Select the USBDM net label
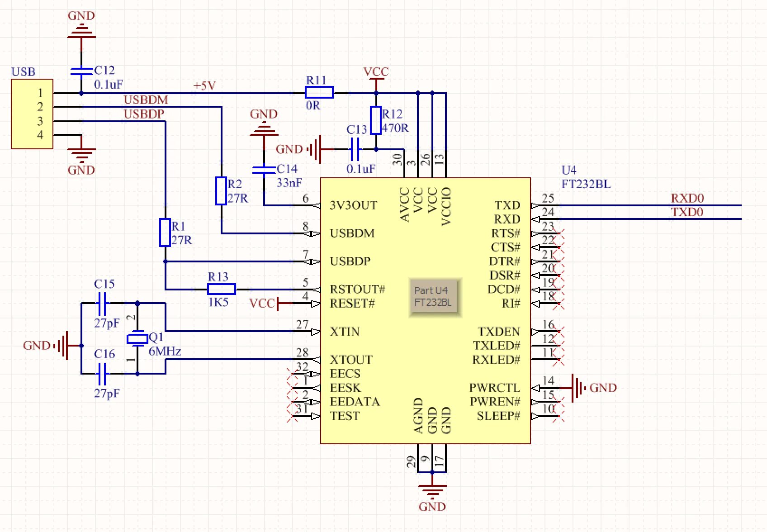Image resolution: width=767 pixels, height=532 pixels. click(146, 100)
